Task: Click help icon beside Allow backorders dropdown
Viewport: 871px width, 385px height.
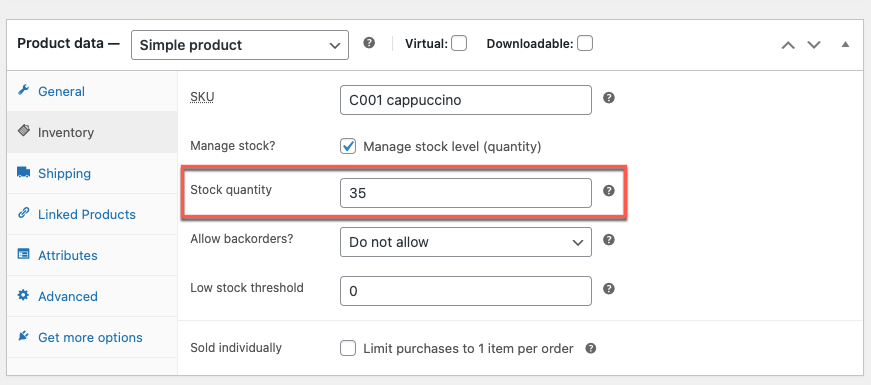Action: pyautogui.click(x=609, y=240)
